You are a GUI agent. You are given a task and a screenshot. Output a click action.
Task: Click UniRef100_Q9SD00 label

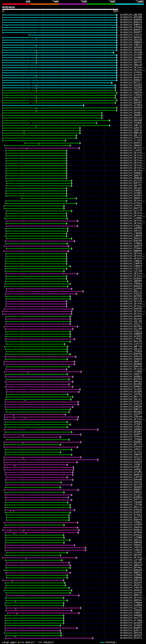[x=131, y=77]
